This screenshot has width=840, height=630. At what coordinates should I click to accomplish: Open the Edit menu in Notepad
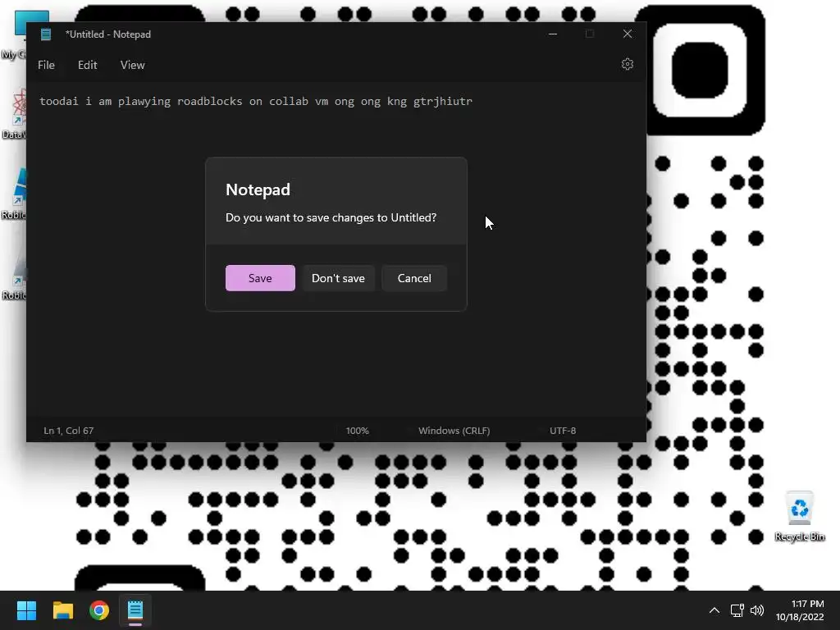(87, 65)
